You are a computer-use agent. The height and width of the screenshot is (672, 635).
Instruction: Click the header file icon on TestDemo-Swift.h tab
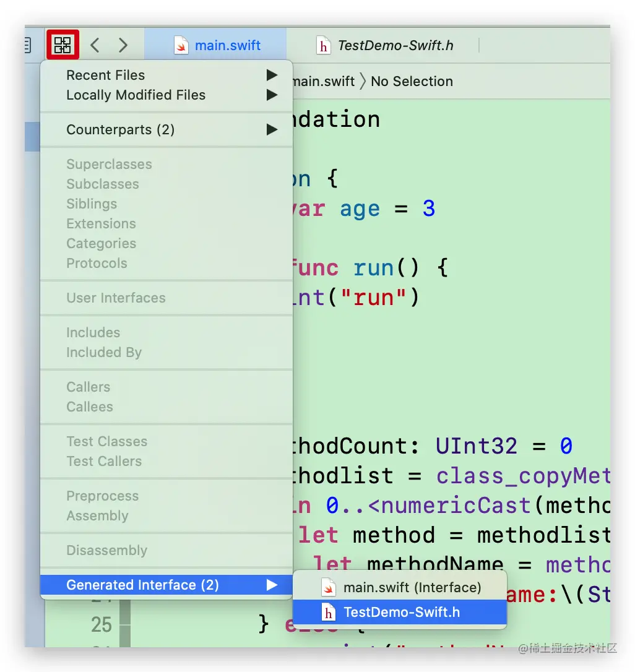tap(323, 45)
